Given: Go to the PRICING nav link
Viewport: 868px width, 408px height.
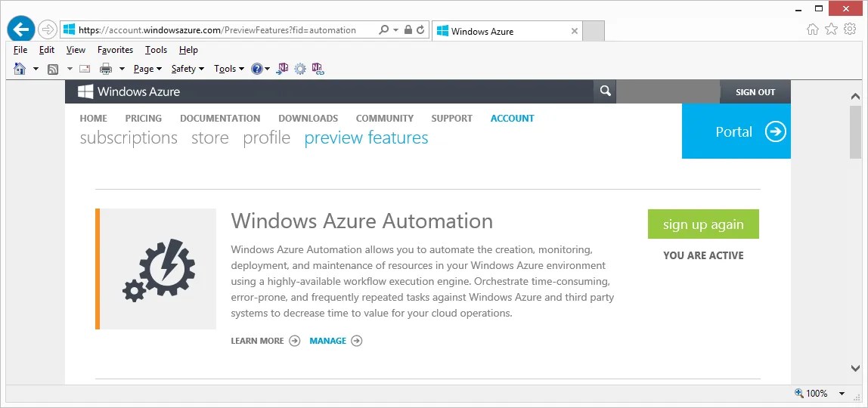Looking at the screenshot, I should pyautogui.click(x=144, y=119).
